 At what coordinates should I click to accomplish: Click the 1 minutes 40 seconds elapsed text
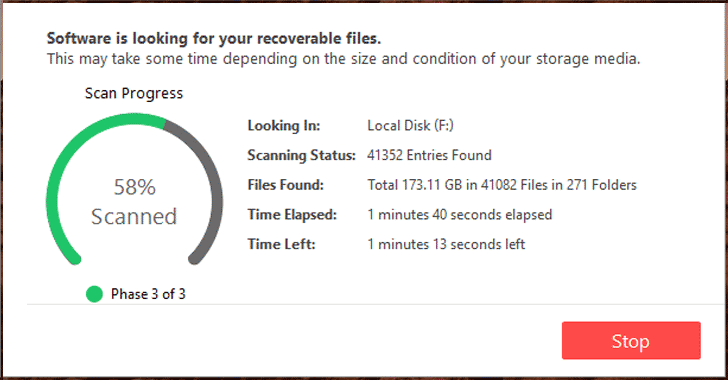tap(460, 215)
